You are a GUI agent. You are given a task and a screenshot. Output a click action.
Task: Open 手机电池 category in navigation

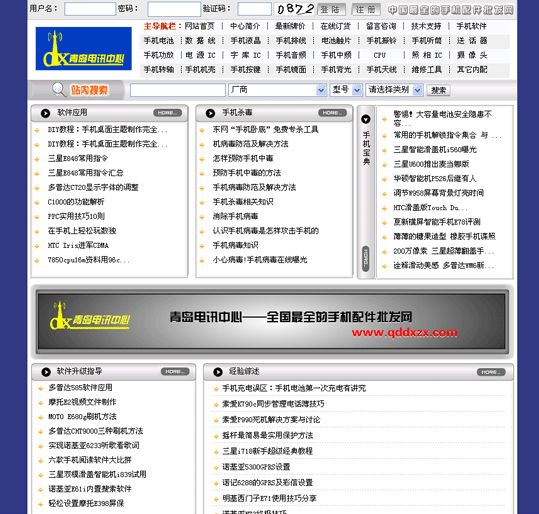point(158,41)
